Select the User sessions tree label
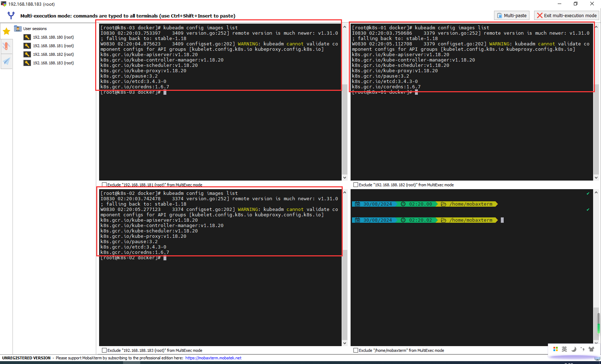Image resolution: width=601 pixels, height=364 pixels. coord(35,29)
